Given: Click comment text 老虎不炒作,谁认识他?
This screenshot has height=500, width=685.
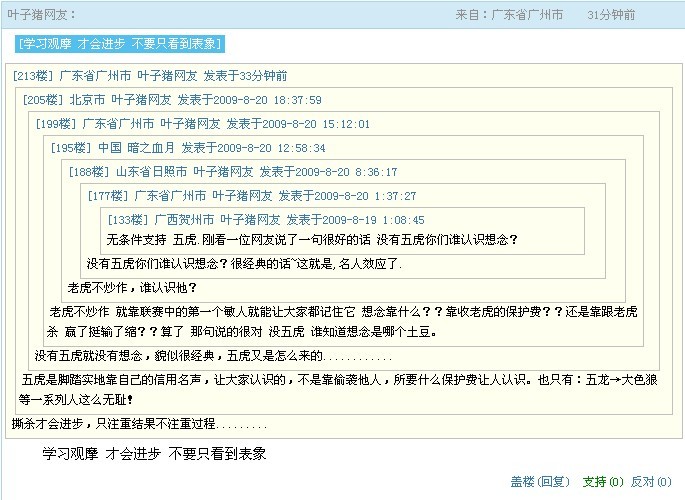Looking at the screenshot, I should (132, 288).
